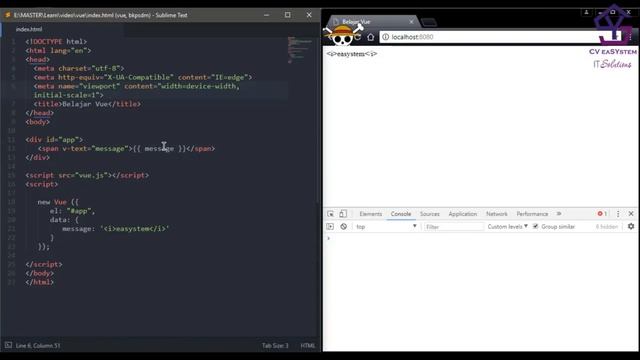Click the code line with new Vue ({
The image size is (640, 360).
[x=58, y=202]
